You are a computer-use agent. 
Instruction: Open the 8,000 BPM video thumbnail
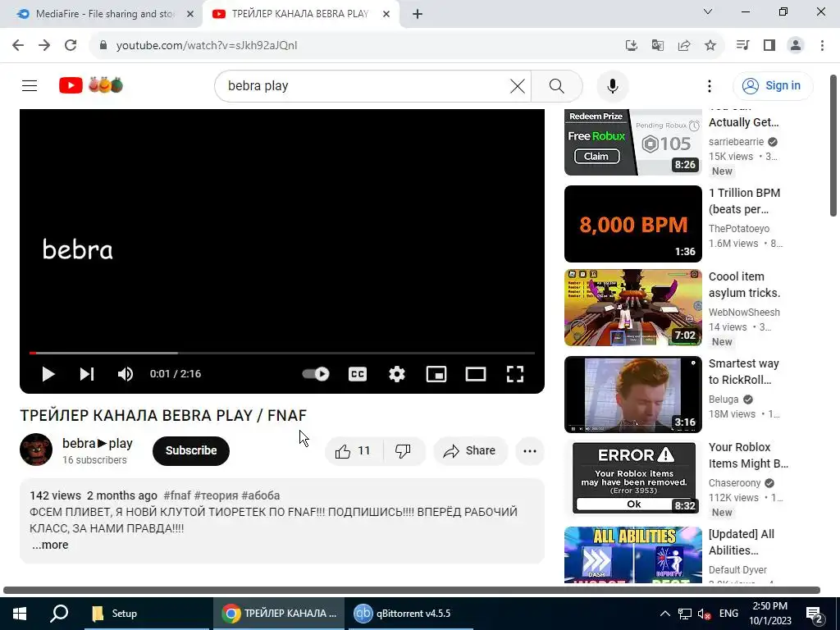pos(632,224)
